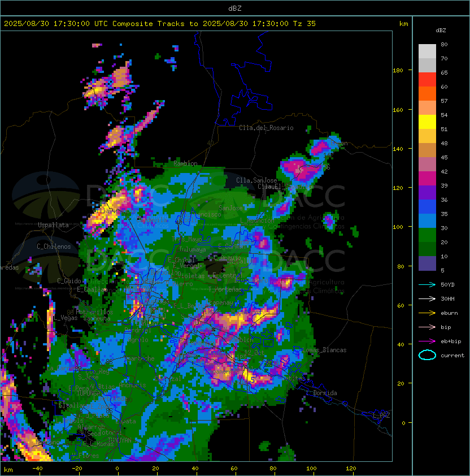Screen dimensions: 470x476
Task: Click the km label at the bottom left
Action: click(x=8, y=470)
